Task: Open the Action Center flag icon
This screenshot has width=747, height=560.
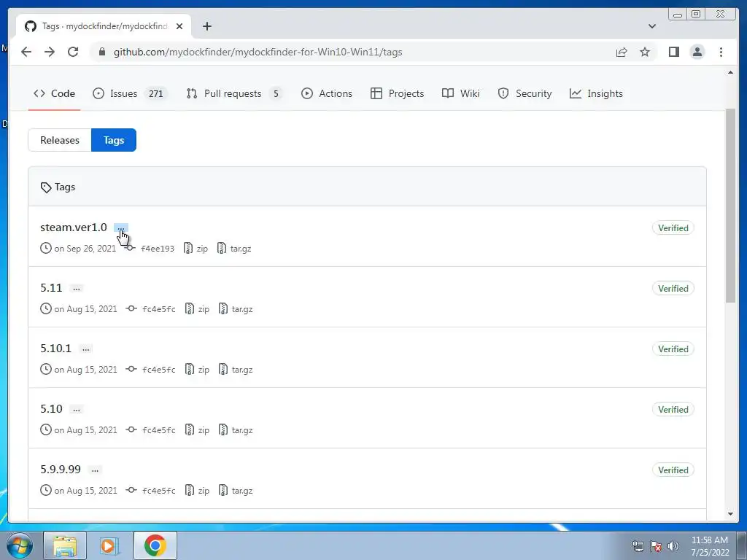Action: click(x=656, y=545)
